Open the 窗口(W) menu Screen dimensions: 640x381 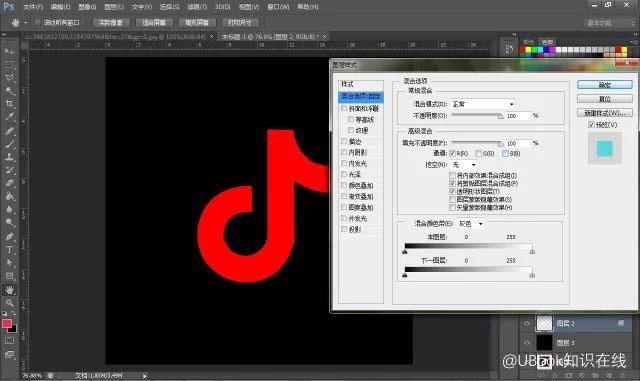tap(278, 7)
